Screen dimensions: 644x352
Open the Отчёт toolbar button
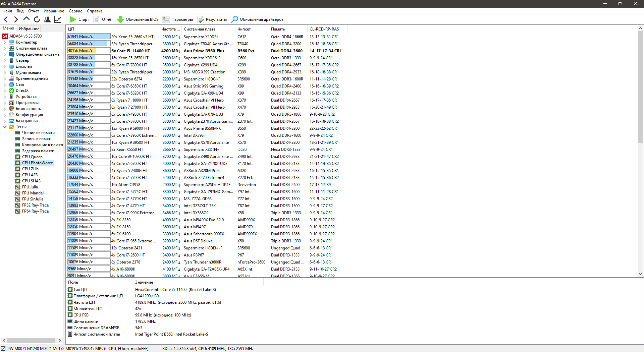(103, 19)
